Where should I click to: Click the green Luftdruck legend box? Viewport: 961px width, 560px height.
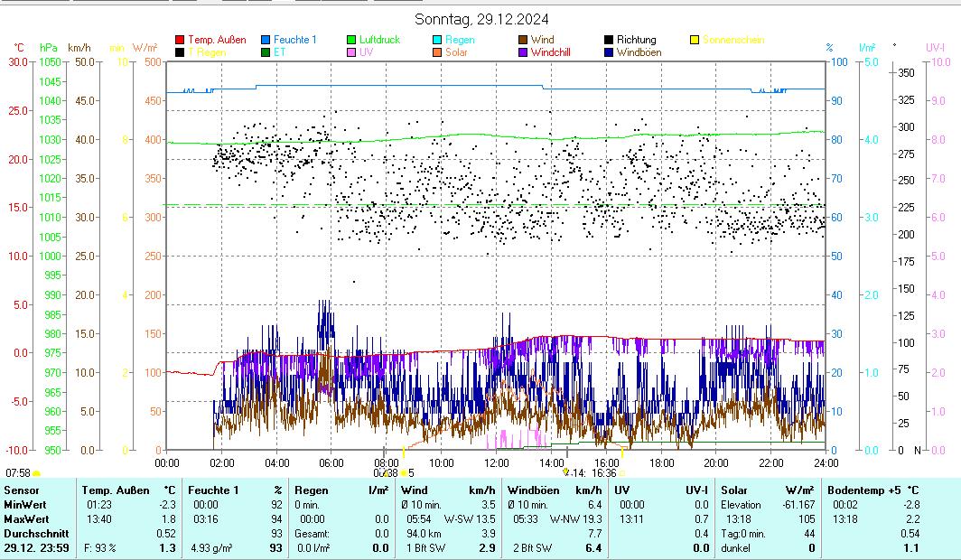(352, 40)
